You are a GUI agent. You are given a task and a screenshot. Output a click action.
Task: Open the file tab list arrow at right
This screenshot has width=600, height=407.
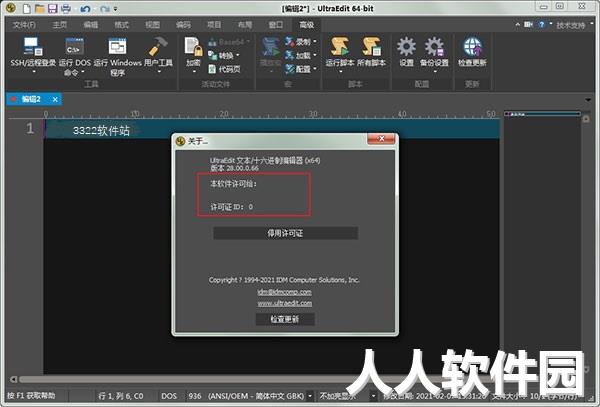pyautogui.click(x=588, y=100)
